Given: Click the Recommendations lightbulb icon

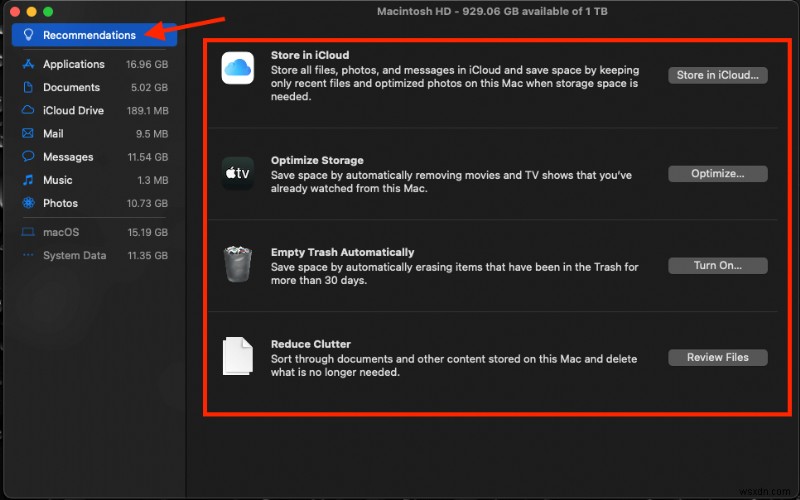Looking at the screenshot, I should [x=28, y=35].
